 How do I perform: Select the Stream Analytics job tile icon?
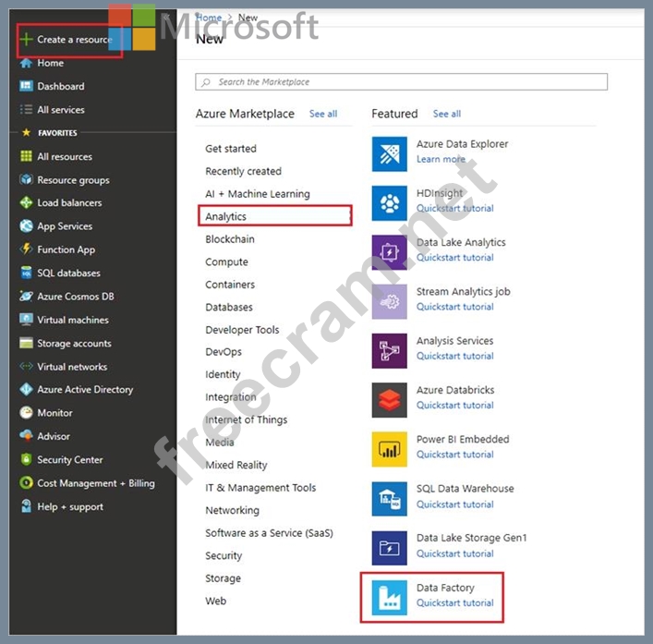pyautogui.click(x=390, y=301)
